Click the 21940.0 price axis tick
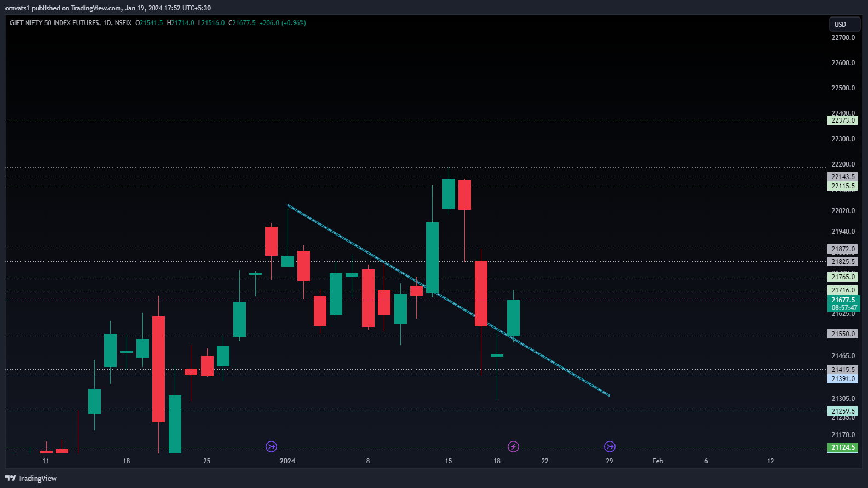Screen dimensions: 868x488 coord(843,232)
